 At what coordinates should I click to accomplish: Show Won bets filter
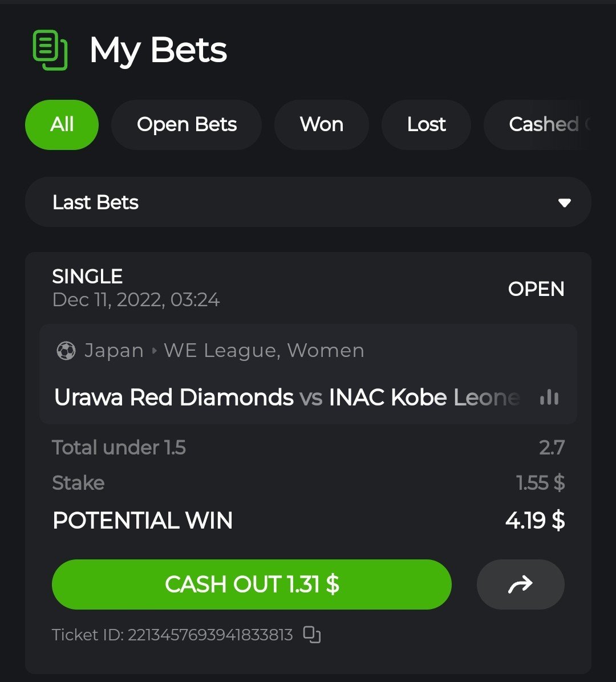(322, 124)
